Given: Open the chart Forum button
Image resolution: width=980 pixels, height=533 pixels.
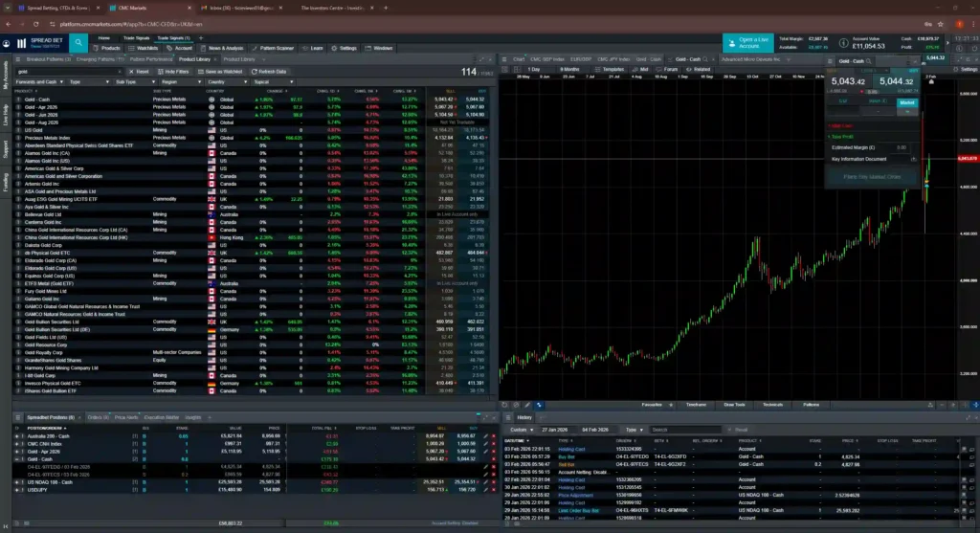Looking at the screenshot, I should (x=667, y=69).
